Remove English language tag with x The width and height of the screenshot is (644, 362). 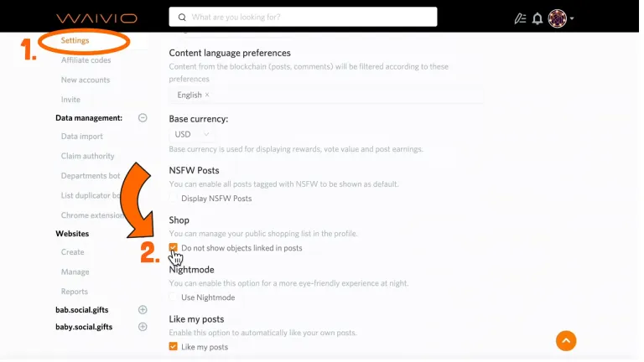(x=207, y=95)
